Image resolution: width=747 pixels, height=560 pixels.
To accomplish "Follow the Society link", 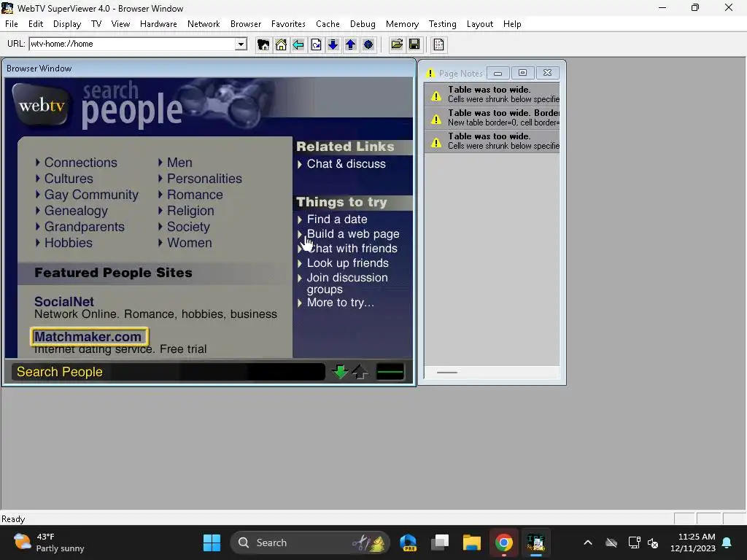I will [188, 227].
